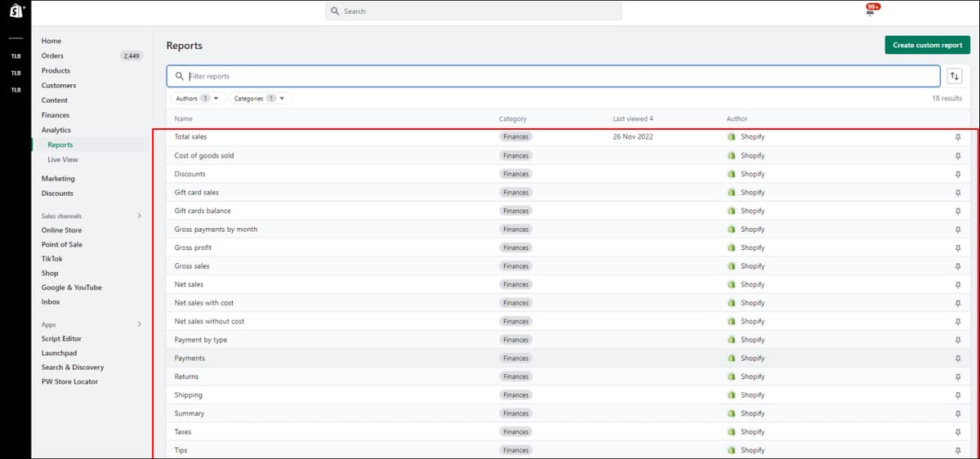Click the top Search bar
The image size is (980, 459).
(x=474, y=11)
